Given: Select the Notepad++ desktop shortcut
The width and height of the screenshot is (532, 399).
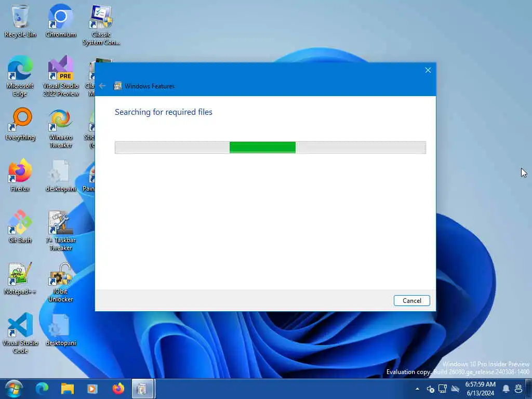Looking at the screenshot, I should [20, 278].
